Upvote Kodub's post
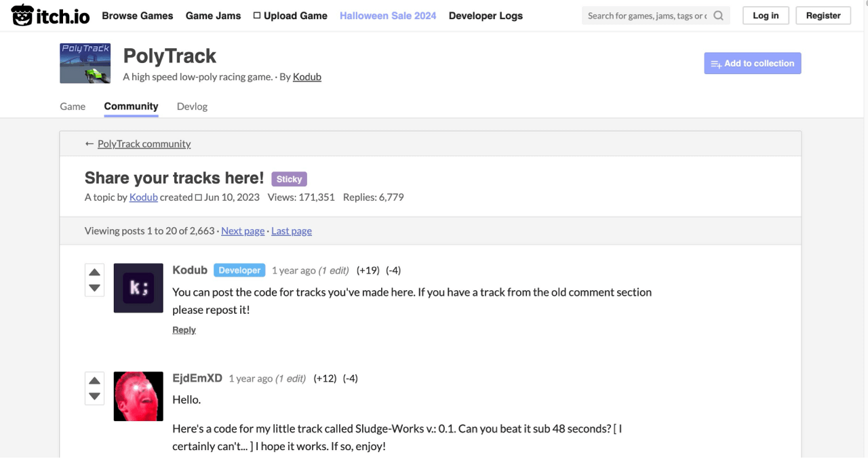The width and height of the screenshot is (868, 461). click(x=94, y=273)
